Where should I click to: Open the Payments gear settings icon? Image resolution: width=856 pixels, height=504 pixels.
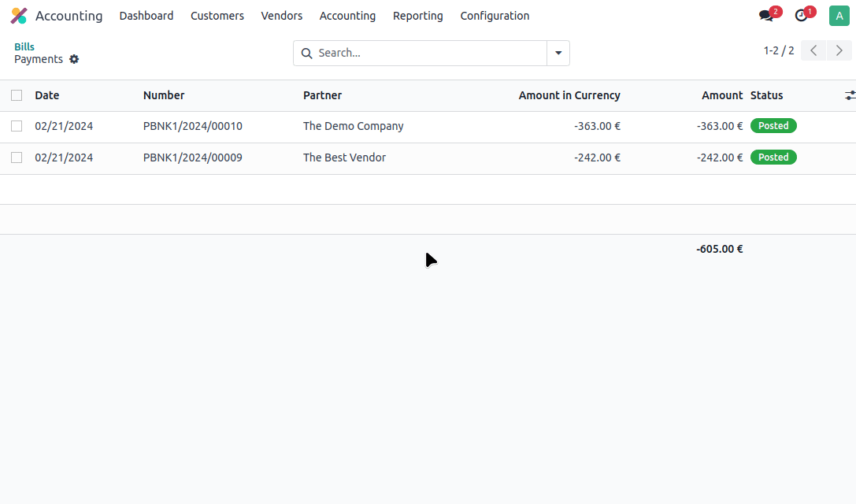point(74,59)
